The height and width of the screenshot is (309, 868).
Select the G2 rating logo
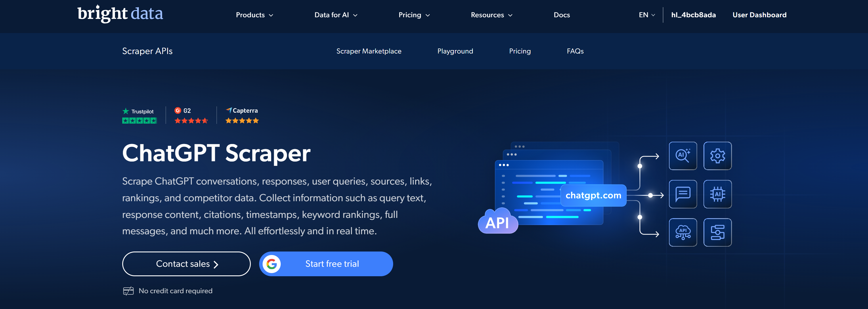[x=178, y=110]
